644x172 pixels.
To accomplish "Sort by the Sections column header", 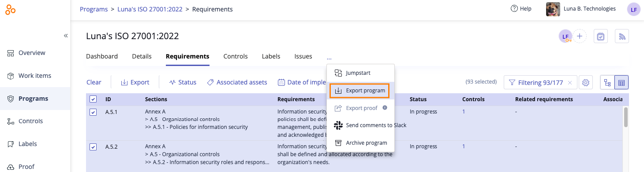I will coord(156,99).
